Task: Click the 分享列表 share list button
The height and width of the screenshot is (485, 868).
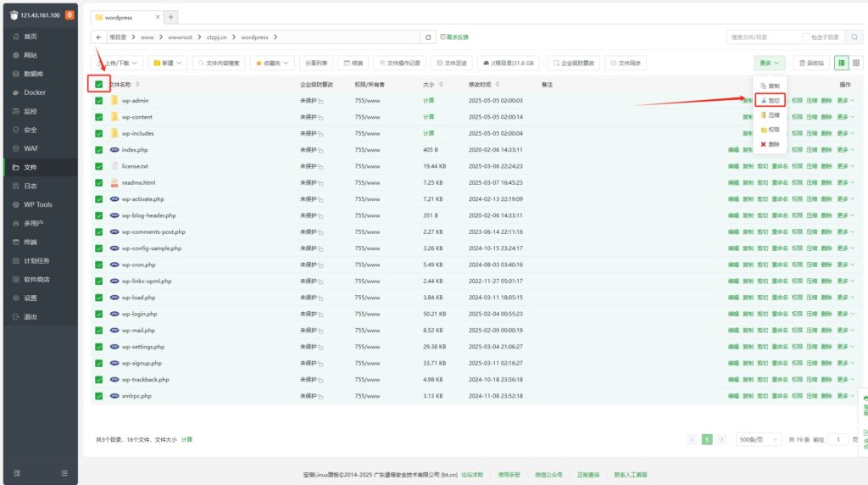Action: pos(316,63)
